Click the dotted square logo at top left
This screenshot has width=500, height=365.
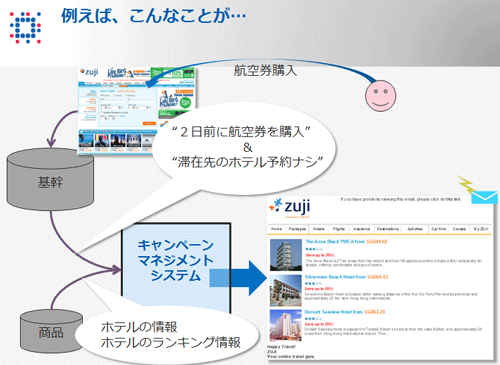click(25, 28)
